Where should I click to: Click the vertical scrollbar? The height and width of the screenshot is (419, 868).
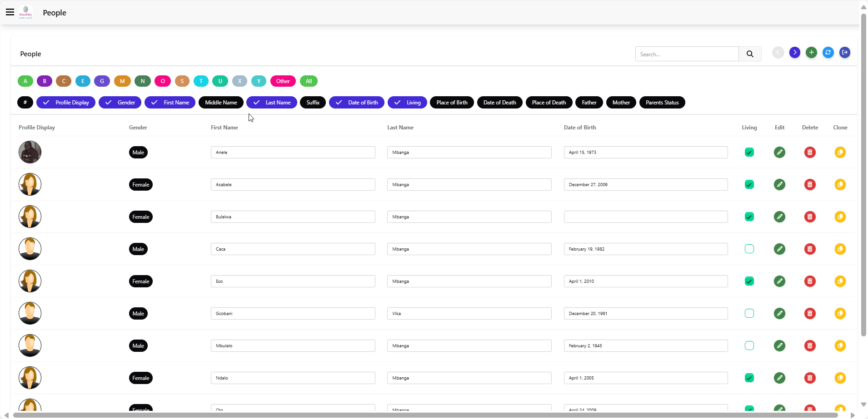coord(863,175)
